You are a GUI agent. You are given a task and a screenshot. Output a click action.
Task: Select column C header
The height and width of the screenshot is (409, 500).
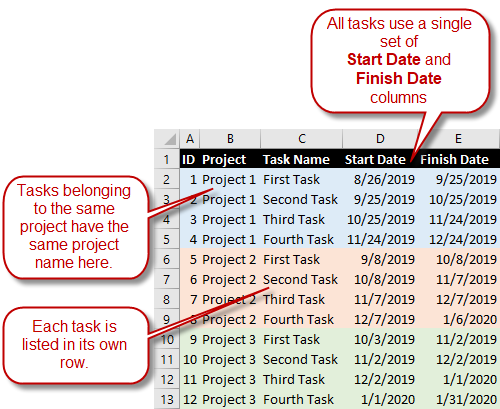[x=302, y=139]
